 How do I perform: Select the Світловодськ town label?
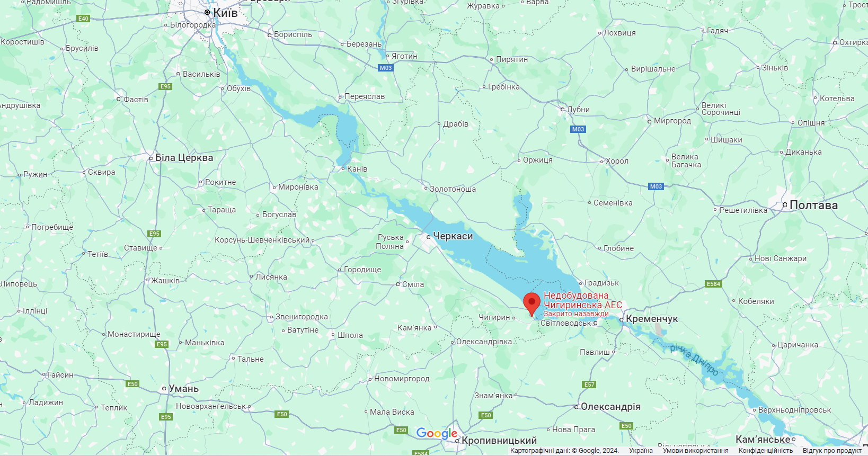pyautogui.click(x=565, y=323)
